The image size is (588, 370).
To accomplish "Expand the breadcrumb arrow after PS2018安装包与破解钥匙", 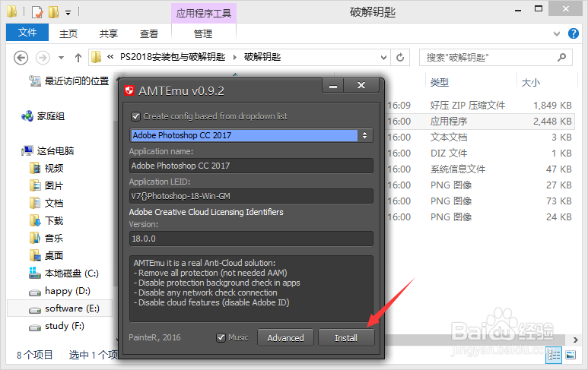I will pos(235,57).
